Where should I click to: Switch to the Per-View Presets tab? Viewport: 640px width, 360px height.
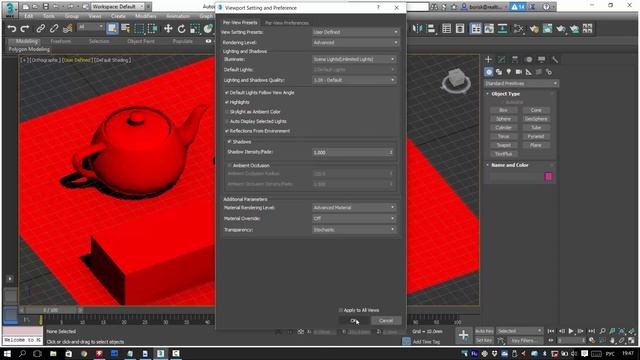(x=240, y=22)
